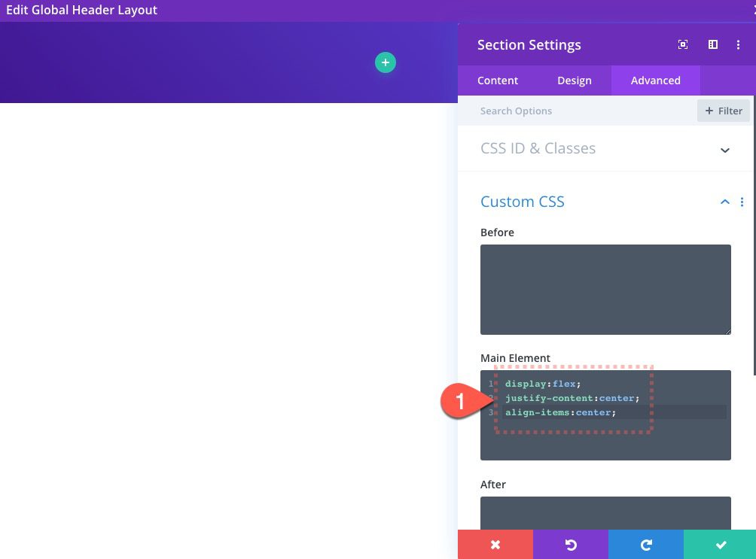The width and height of the screenshot is (756, 559).
Task: Undo the last change with the purple arrow
Action: pos(570,544)
